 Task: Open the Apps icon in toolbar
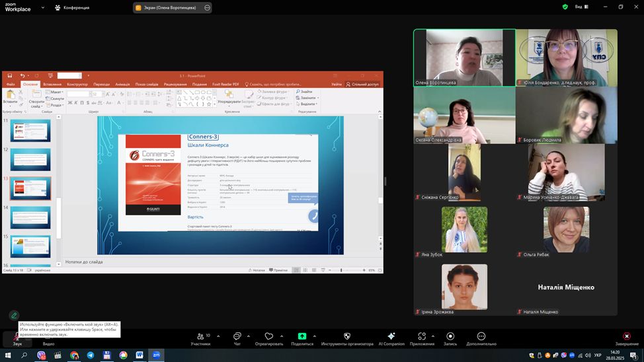pos(422,337)
